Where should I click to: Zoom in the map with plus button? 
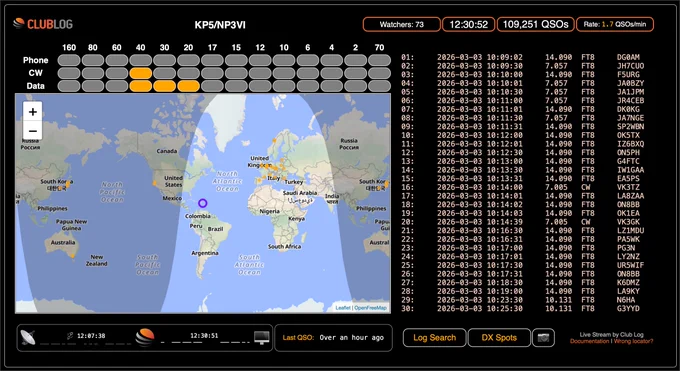click(33, 112)
